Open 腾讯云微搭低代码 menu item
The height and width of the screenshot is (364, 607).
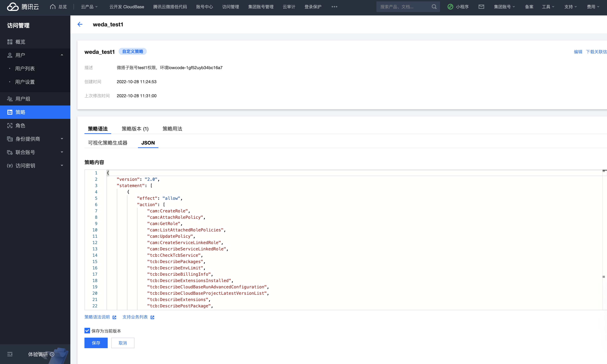pos(170,7)
